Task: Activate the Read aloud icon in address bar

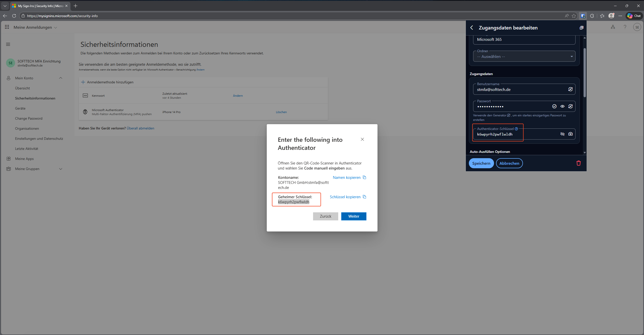Action: pyautogui.click(x=567, y=16)
